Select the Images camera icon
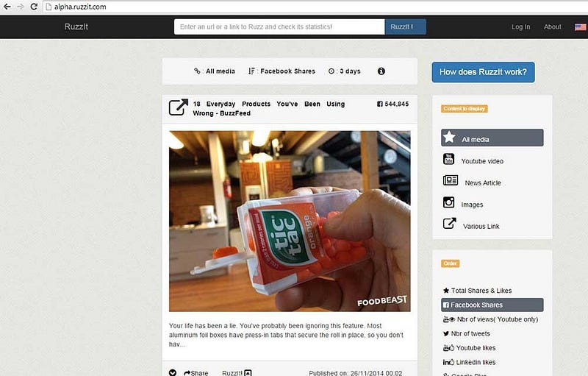The height and width of the screenshot is (376, 588). pyautogui.click(x=448, y=202)
